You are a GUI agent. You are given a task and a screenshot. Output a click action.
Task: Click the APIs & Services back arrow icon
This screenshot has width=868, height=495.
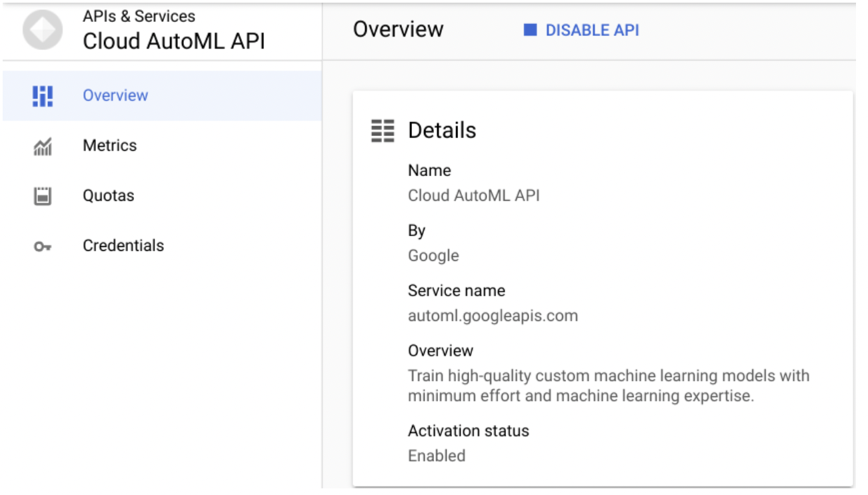(x=42, y=31)
